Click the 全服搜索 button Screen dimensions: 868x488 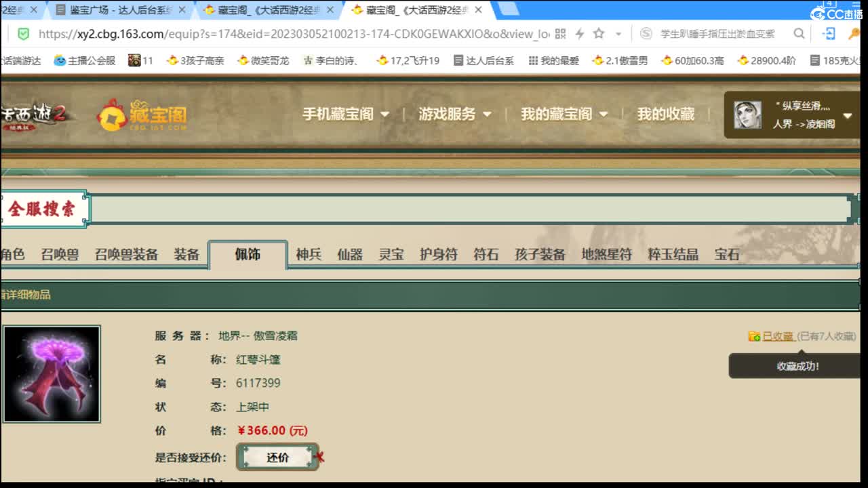pyautogui.click(x=42, y=209)
